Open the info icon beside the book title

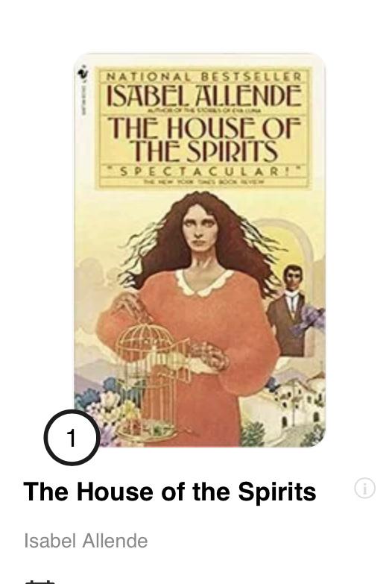[365, 489]
